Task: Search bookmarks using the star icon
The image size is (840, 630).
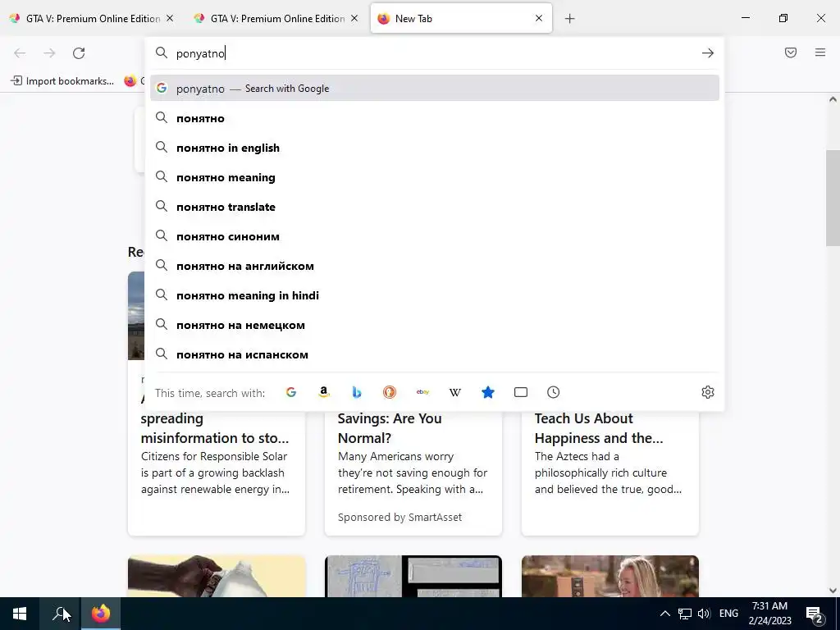Action: tap(488, 392)
